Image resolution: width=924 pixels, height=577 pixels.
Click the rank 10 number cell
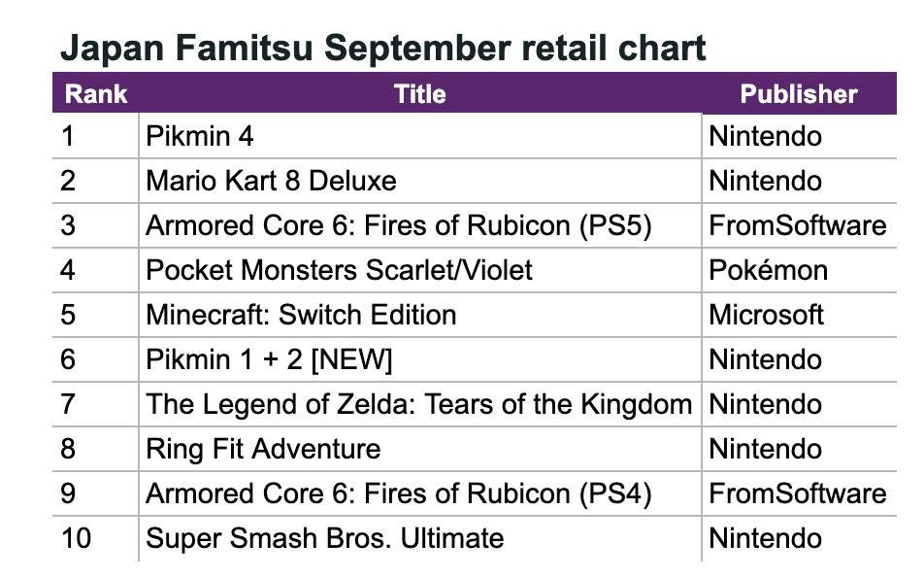pos(76,538)
